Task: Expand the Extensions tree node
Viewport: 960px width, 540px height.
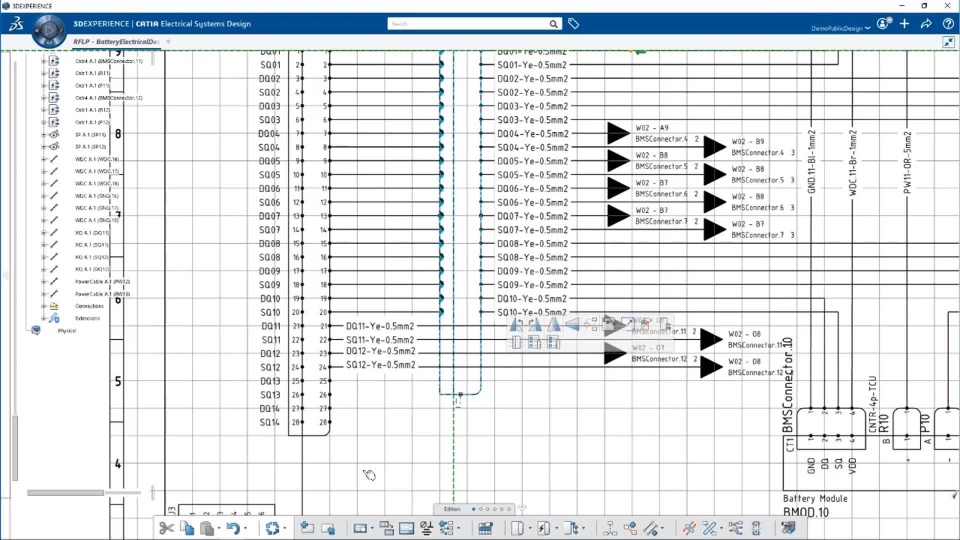Action: (x=43, y=318)
